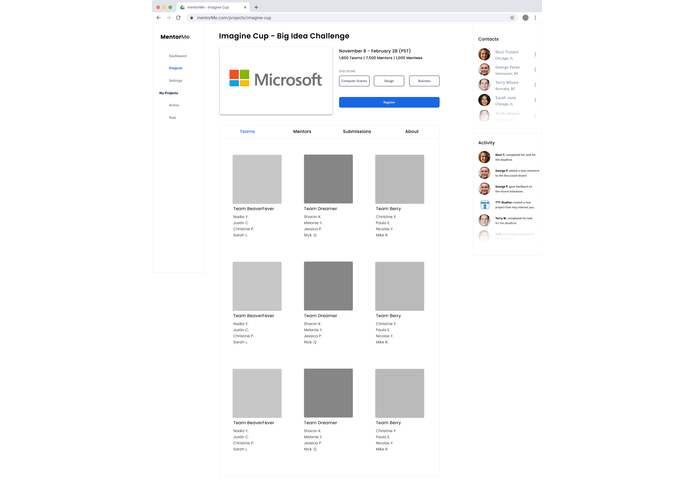695x494 pixels.
Task: Open more options beside Nicci Troiani
Action: pos(535,54)
